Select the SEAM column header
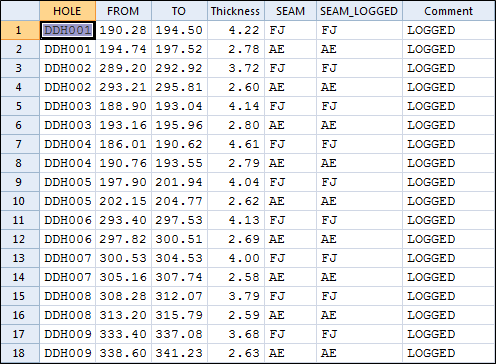 tap(290, 11)
